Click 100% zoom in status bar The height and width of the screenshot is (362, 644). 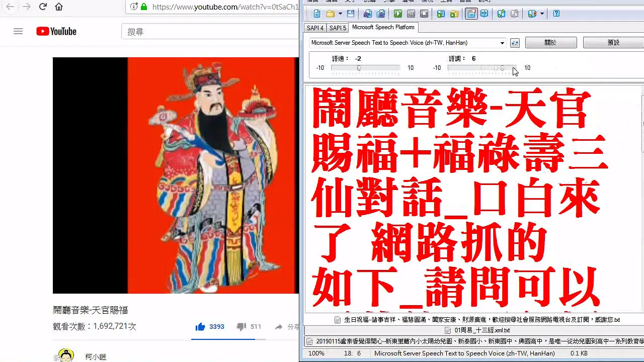tap(316, 353)
